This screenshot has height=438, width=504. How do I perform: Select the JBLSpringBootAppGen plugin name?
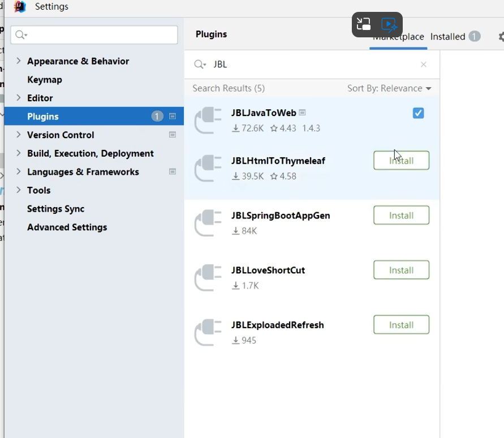pos(281,216)
